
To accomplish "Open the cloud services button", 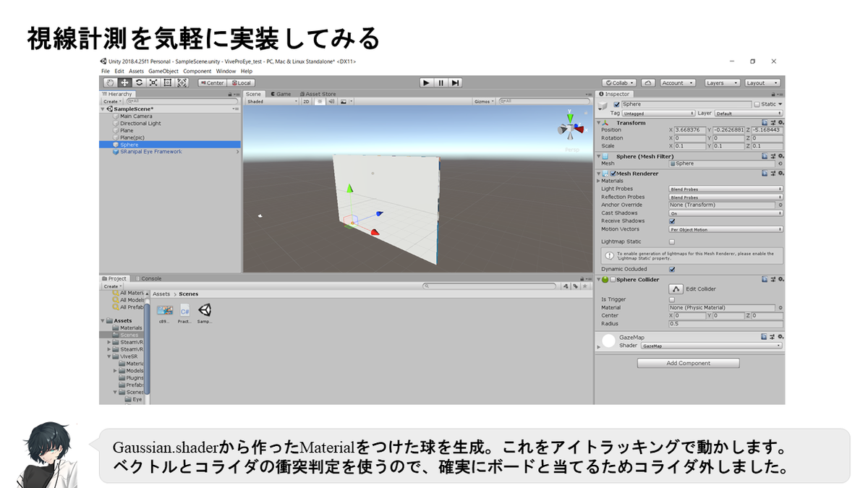I will click(649, 82).
